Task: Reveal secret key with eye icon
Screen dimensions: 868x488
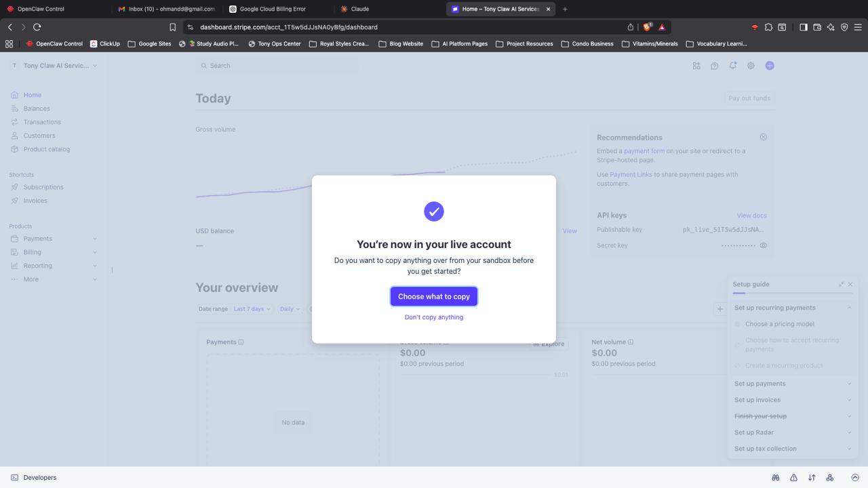Action: tap(763, 245)
